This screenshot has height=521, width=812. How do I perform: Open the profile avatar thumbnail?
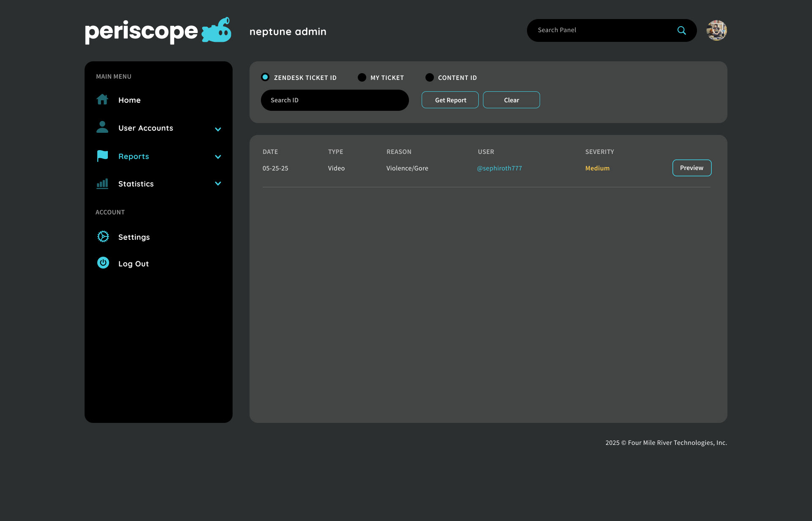point(716,30)
